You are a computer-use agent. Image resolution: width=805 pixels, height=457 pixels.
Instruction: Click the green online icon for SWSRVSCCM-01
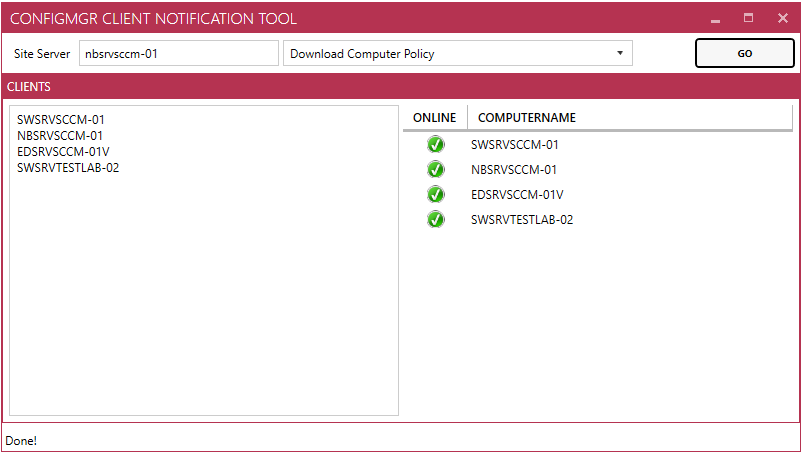435,145
